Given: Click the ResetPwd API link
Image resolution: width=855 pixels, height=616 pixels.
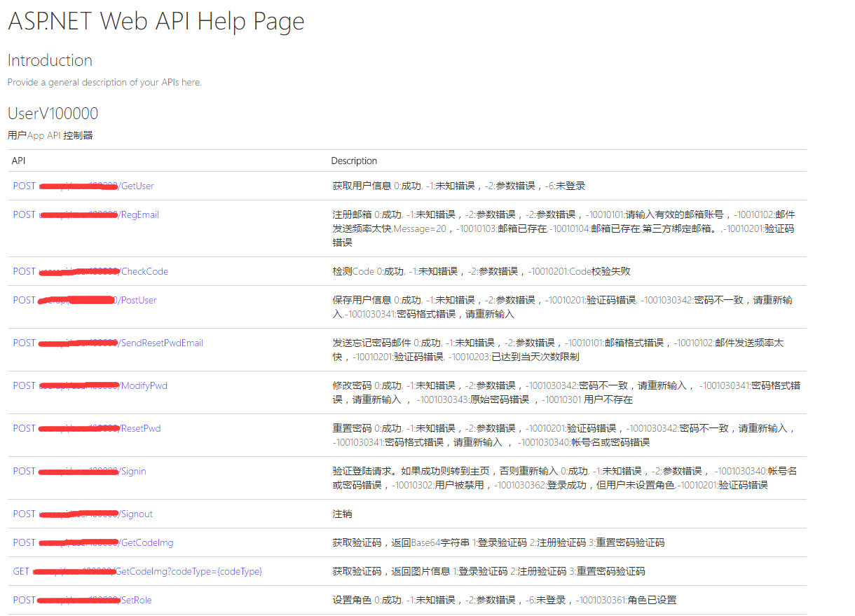Looking at the screenshot, I should (x=140, y=428).
